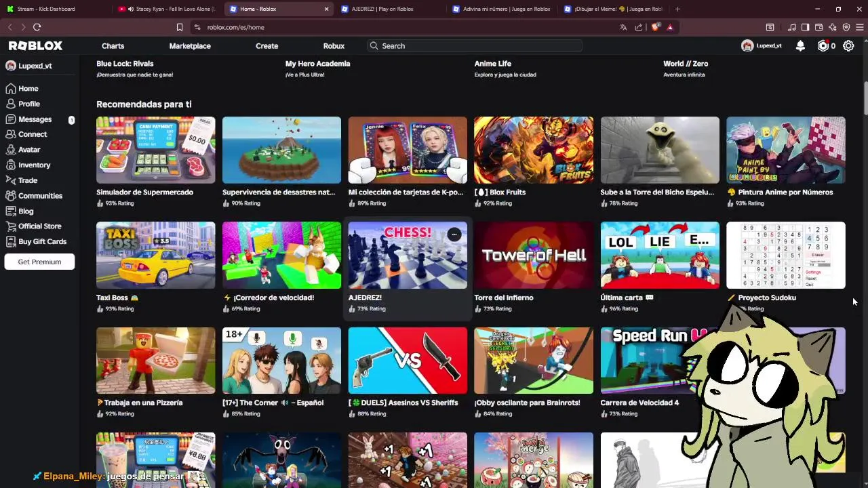
Task: Open Lupexd_vt profile in header
Action: click(x=762, y=45)
